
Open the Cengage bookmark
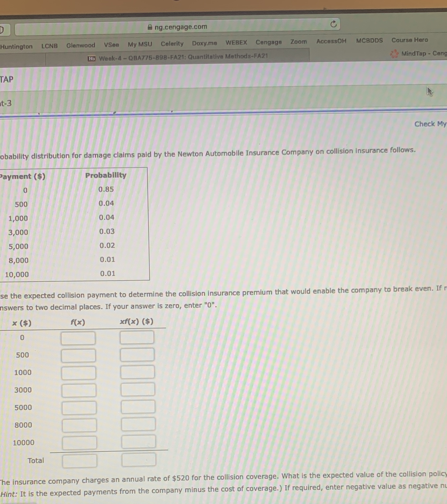pyautogui.click(x=269, y=42)
